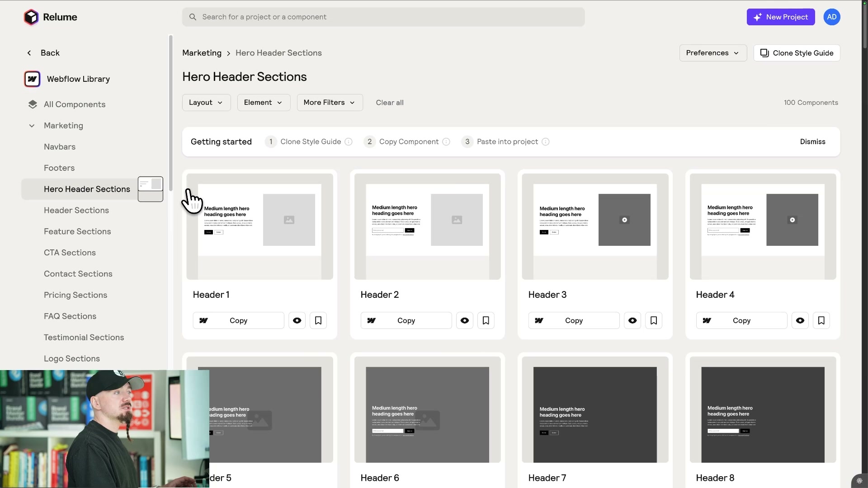Bookmark the Header 4 component

(821, 320)
